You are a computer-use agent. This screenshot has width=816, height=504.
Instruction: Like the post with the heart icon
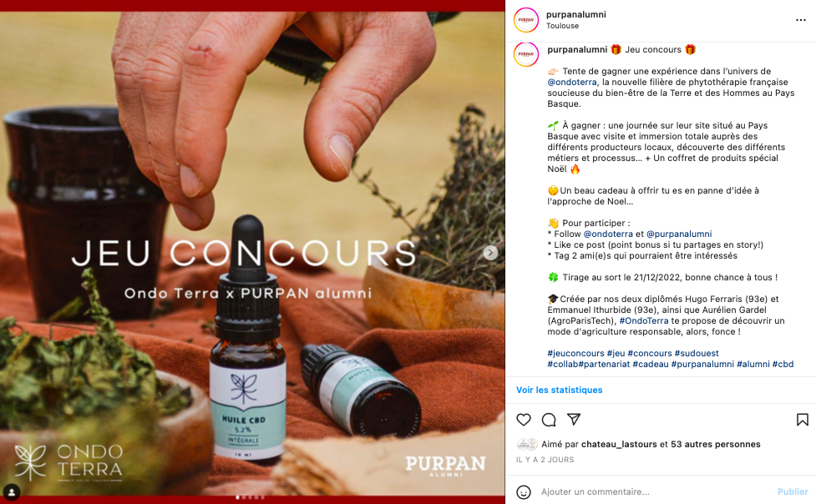point(524,420)
